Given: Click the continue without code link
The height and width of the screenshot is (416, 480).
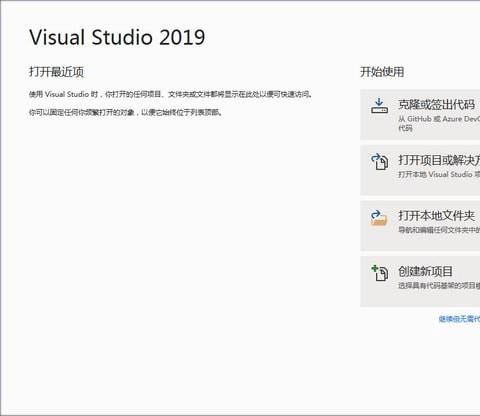Looking at the screenshot, I should tap(459, 319).
